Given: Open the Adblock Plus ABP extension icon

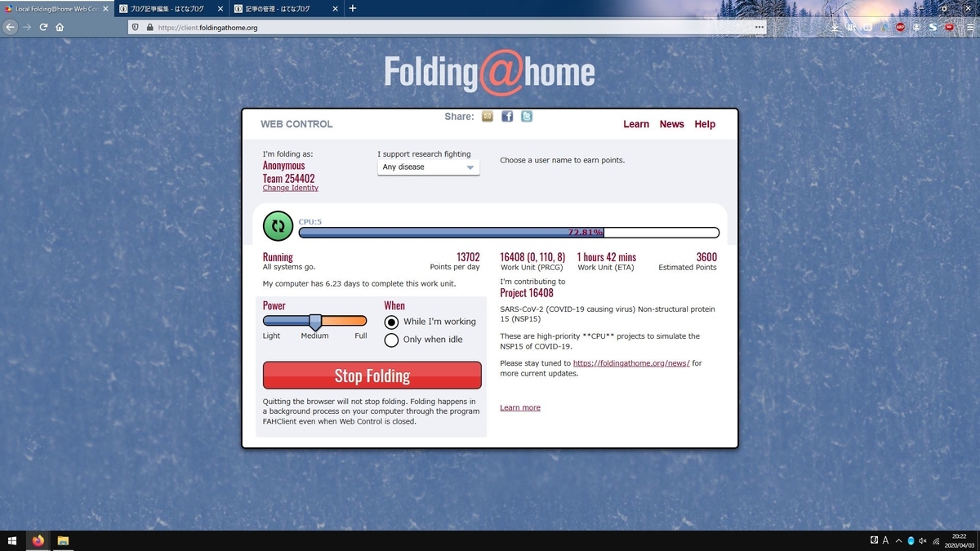Looking at the screenshot, I should tap(901, 27).
